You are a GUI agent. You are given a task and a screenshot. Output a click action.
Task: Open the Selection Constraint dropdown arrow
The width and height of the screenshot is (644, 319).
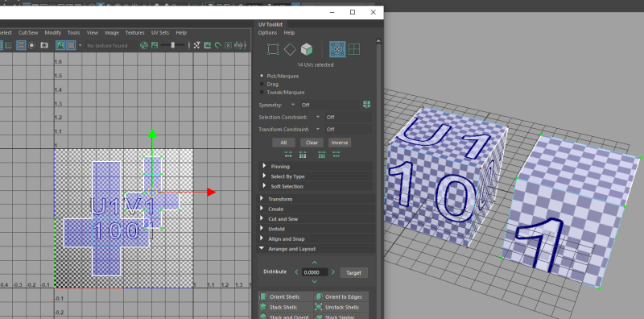[x=318, y=117]
